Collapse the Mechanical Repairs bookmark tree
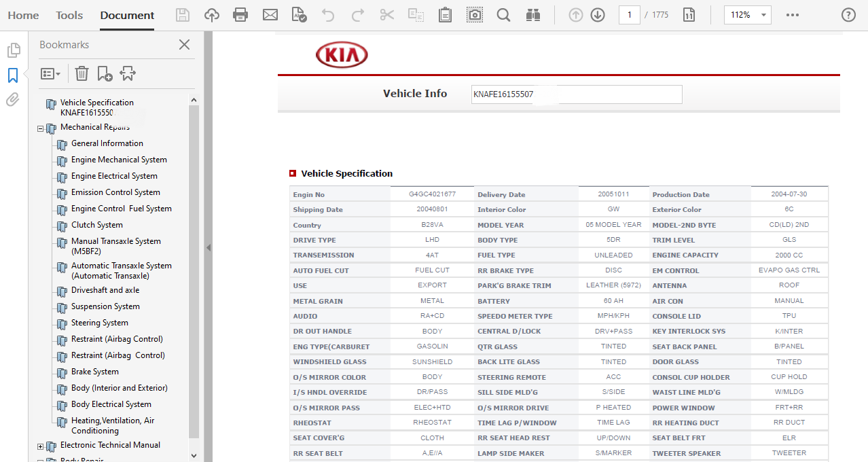868x462 pixels. coord(41,128)
